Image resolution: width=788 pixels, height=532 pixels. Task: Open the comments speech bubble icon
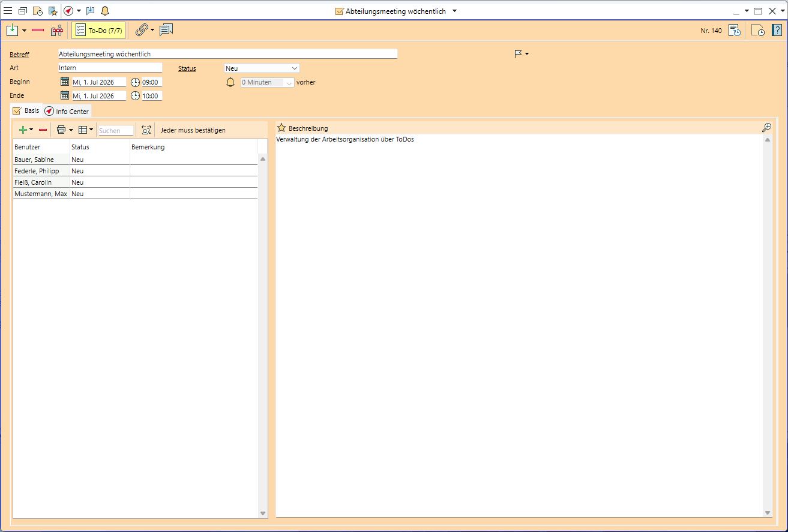click(166, 30)
